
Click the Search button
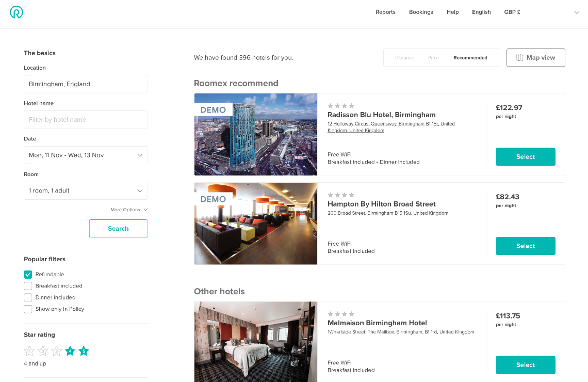(118, 229)
